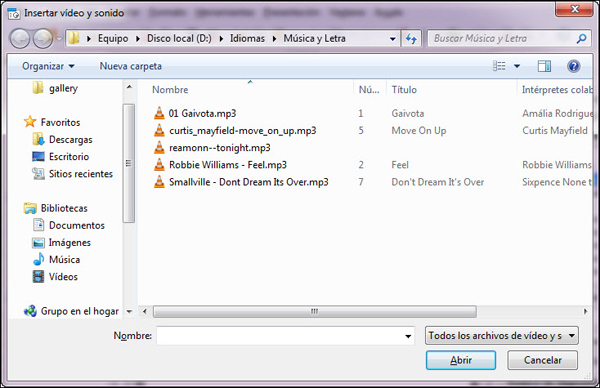Select Smallville - Dont Dream Its Over.mp3

(249, 182)
